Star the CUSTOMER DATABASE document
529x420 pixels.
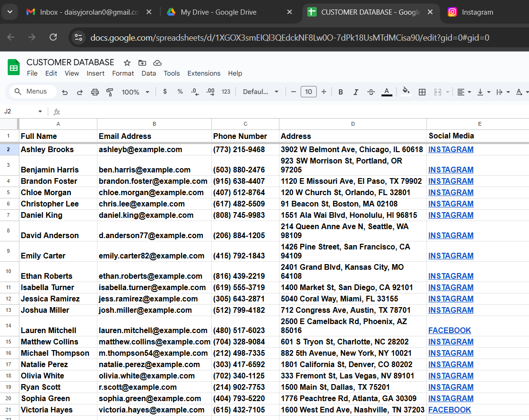coord(127,63)
